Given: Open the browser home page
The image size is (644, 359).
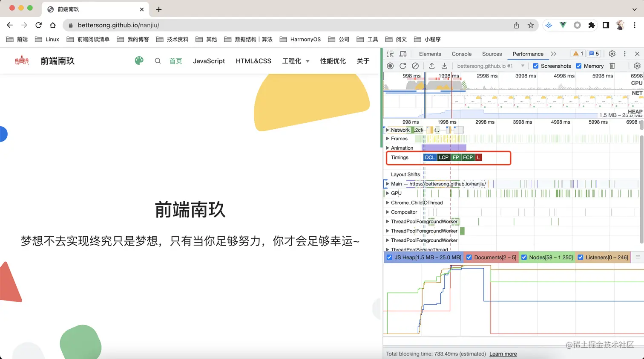Looking at the screenshot, I should 53,25.
